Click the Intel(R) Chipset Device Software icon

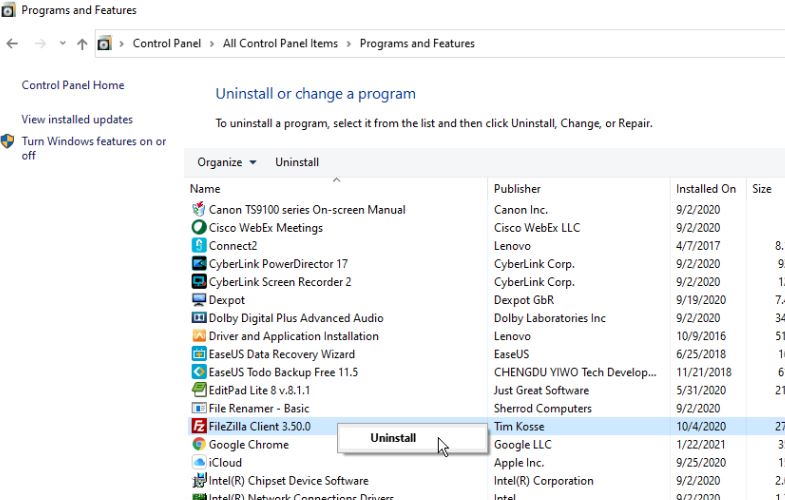click(199, 480)
